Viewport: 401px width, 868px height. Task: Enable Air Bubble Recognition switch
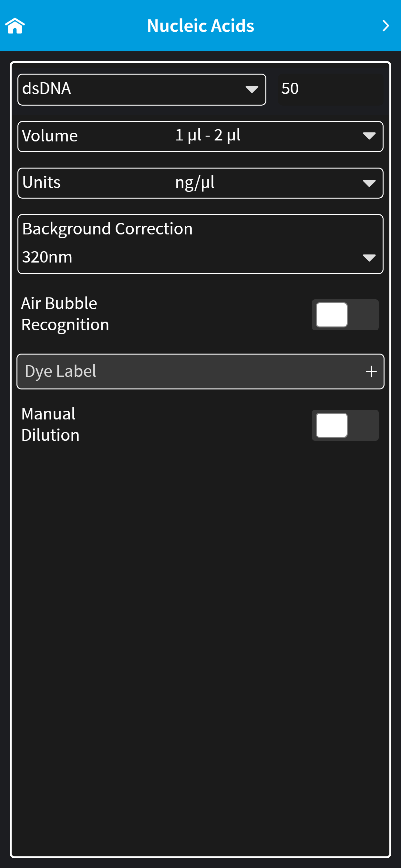click(x=345, y=315)
